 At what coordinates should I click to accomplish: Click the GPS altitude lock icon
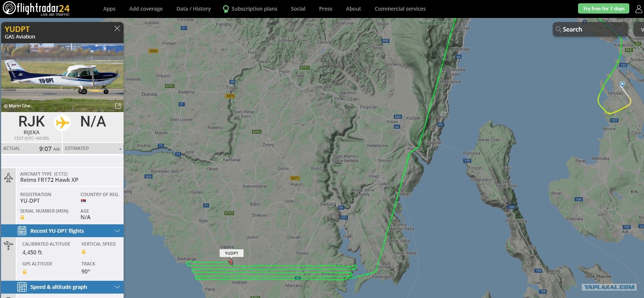(25, 272)
